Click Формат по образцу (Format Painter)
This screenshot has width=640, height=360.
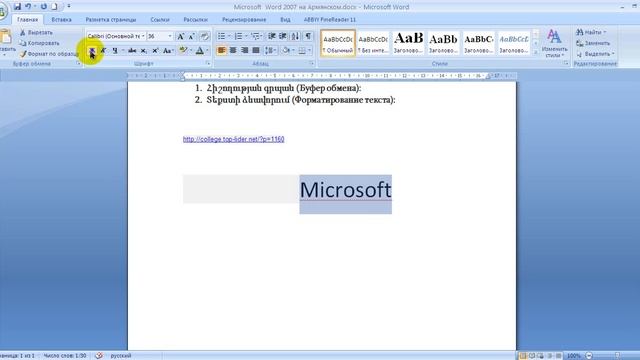tap(49, 54)
